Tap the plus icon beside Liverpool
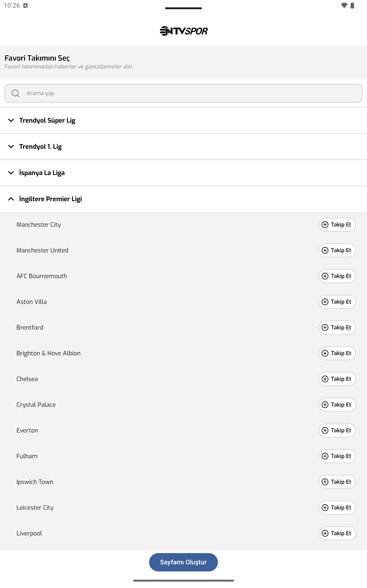This screenshot has width=367, height=588. tap(325, 533)
